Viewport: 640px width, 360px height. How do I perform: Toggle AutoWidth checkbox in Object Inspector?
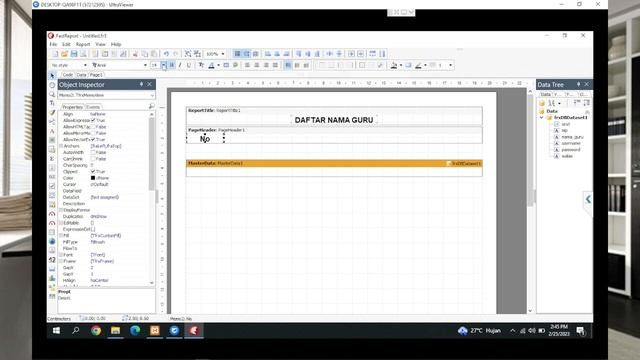93,152
